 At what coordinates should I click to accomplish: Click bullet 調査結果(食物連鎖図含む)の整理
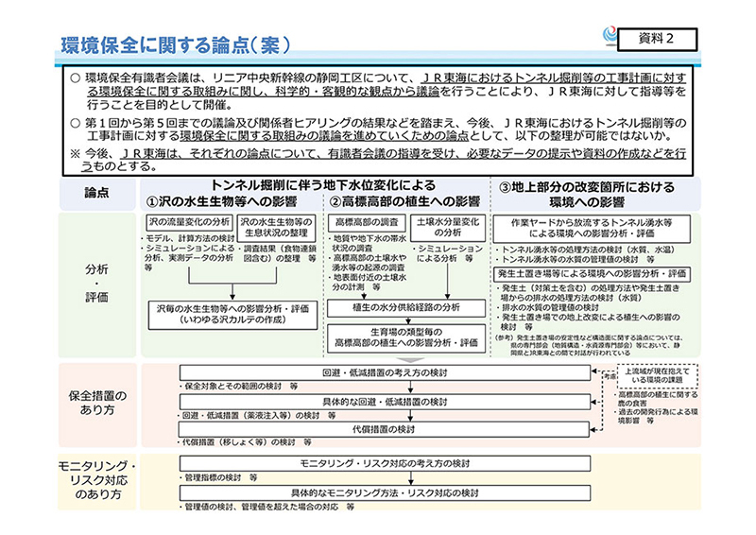(278, 253)
